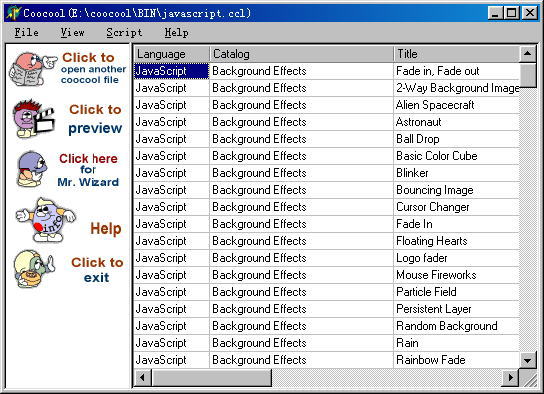544x394 pixels.
Task: Click the "Click to exit" text
Action: 97,270
